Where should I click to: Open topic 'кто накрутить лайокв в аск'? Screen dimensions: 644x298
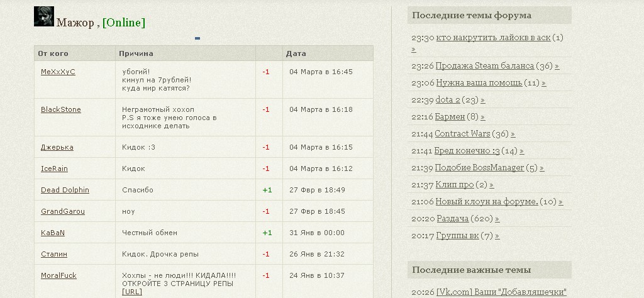coord(493,37)
